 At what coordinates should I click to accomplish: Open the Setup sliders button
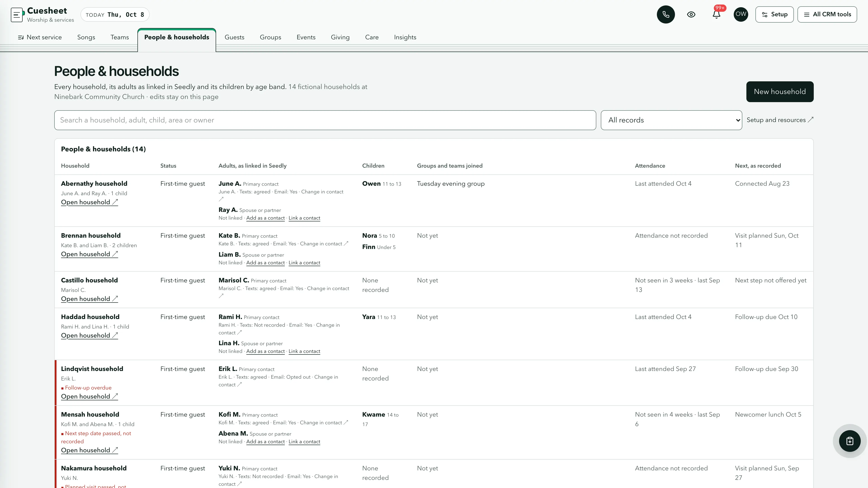[774, 14]
